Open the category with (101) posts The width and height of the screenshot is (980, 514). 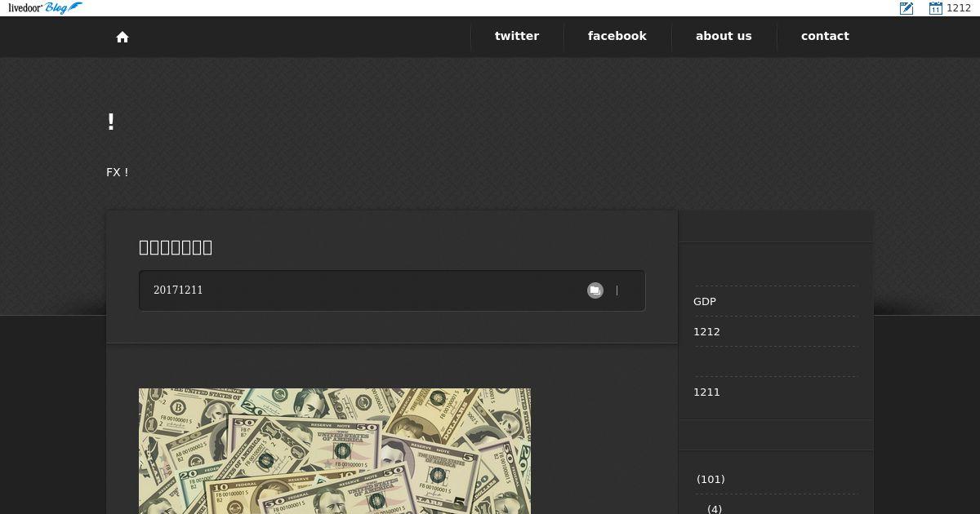[x=710, y=479]
